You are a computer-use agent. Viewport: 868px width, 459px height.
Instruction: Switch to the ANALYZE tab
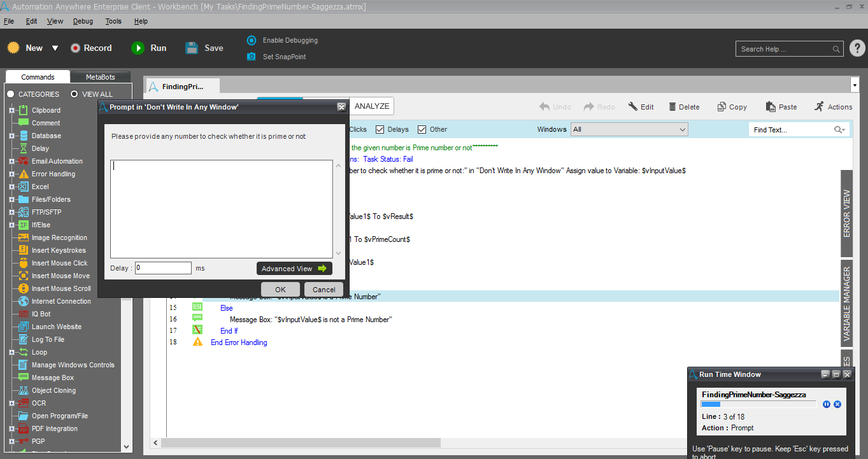(372, 106)
